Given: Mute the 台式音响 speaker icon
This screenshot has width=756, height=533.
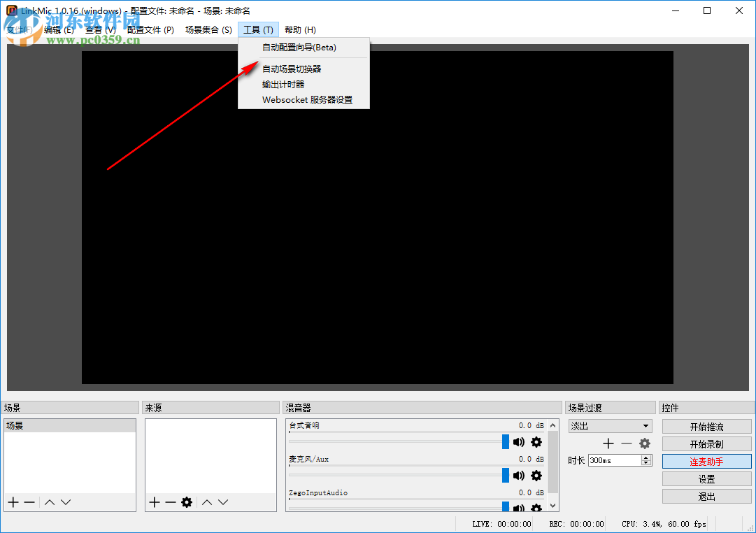Looking at the screenshot, I should 519,442.
